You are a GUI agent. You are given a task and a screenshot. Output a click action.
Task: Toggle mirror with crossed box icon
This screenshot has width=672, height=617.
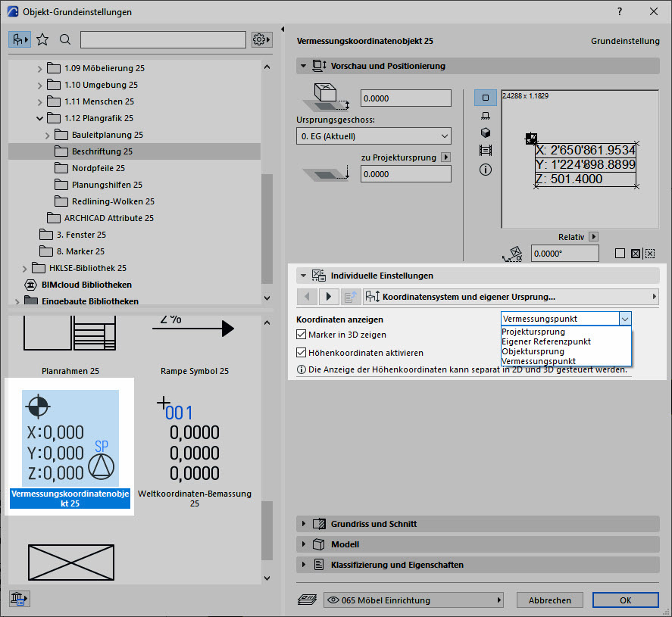[x=636, y=254]
